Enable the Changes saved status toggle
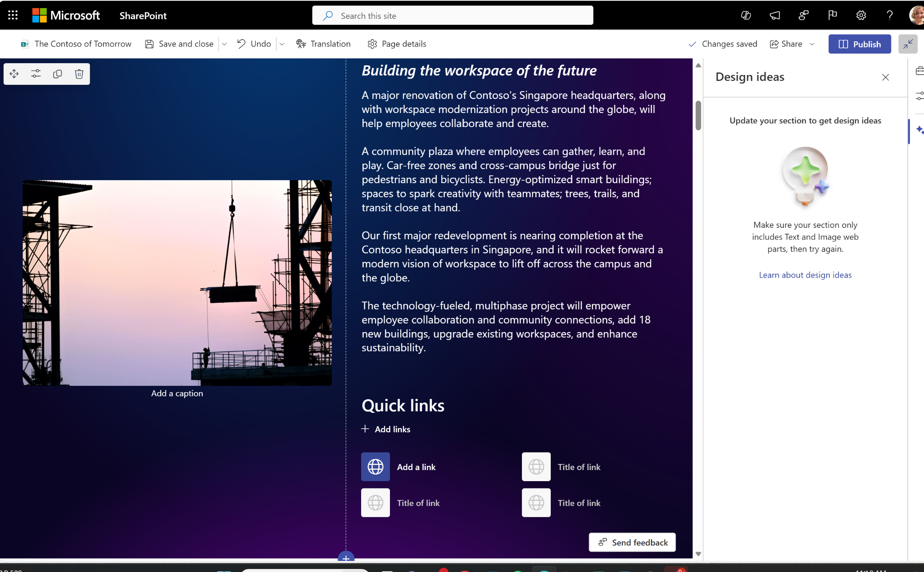924x572 pixels. (723, 44)
